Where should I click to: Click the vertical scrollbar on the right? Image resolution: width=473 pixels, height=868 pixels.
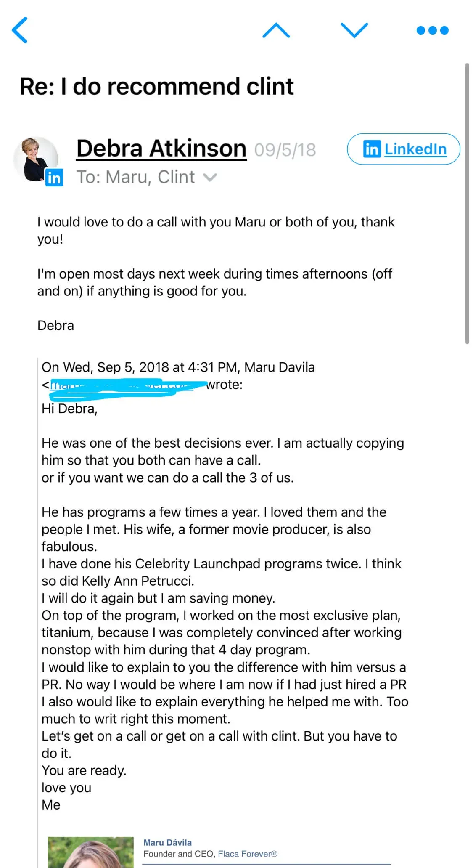coord(467,204)
